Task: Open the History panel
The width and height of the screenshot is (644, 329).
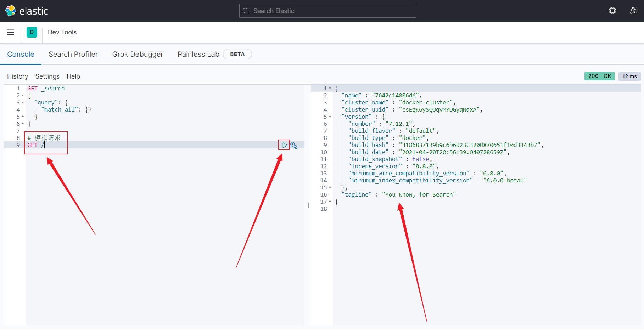Action: [18, 76]
